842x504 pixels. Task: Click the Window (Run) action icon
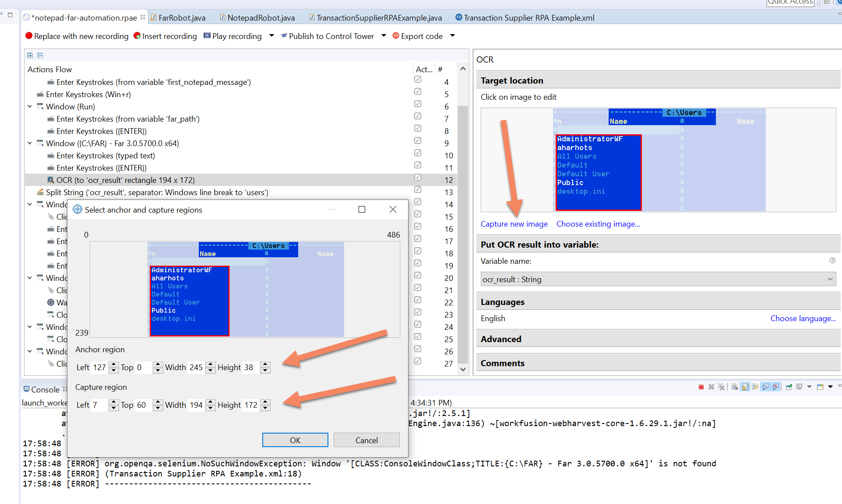click(x=40, y=106)
